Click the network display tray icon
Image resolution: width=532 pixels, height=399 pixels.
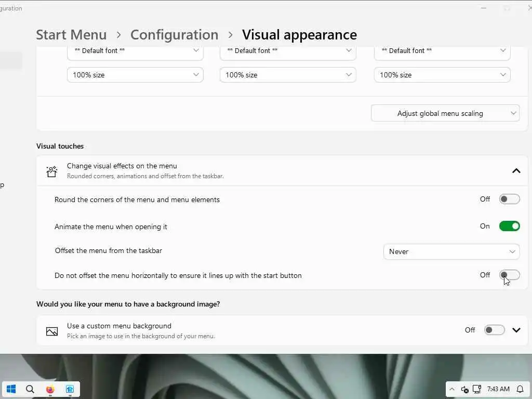pyautogui.click(x=477, y=389)
